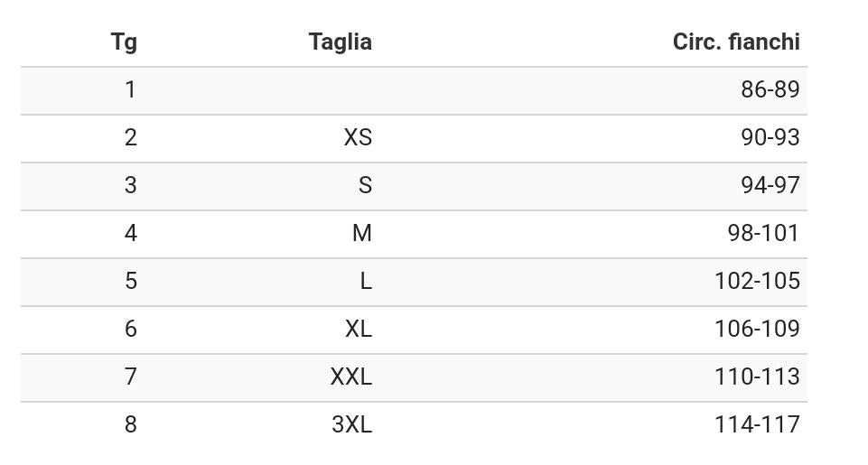
Task: Select the XL size cell
Action: 358,329
